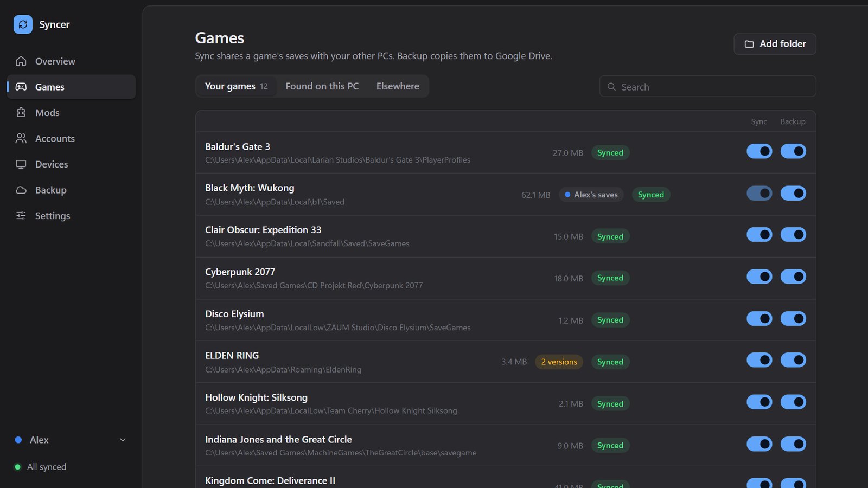This screenshot has width=868, height=488.
Task: Select the ELDEN RING title
Action: 232,356
